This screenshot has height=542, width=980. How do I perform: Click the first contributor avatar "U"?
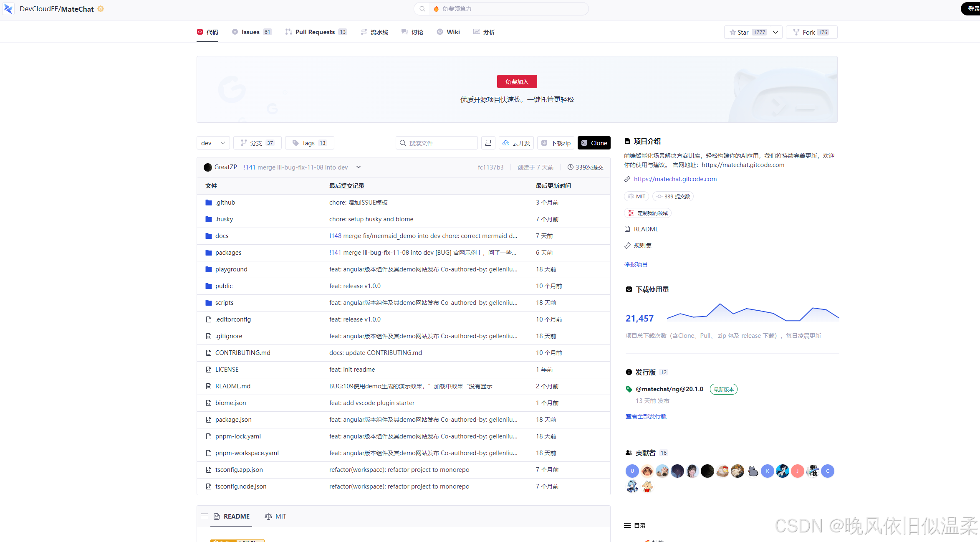point(632,471)
